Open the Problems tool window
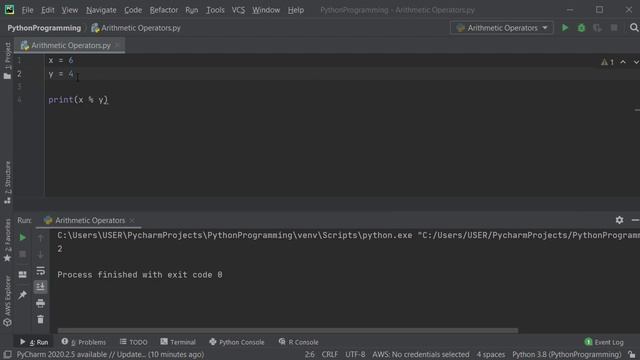The width and height of the screenshot is (640, 360). coord(83,342)
